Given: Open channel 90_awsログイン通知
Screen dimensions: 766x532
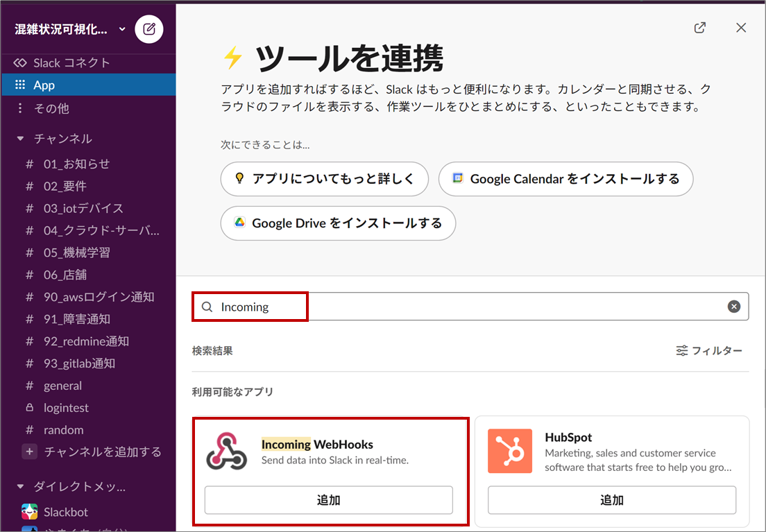Looking at the screenshot, I should point(99,297).
